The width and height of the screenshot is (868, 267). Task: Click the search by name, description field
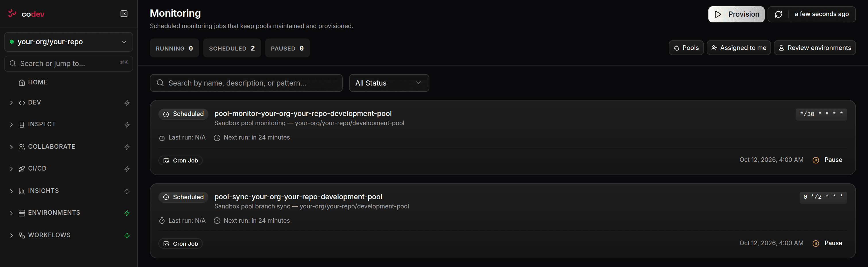click(x=246, y=83)
